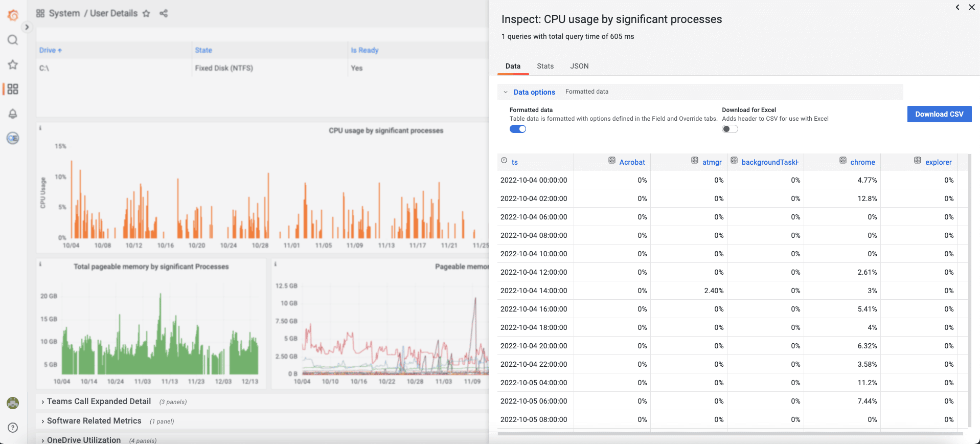Open the search icon in sidebar
The width and height of the screenshot is (980, 444).
pyautogui.click(x=13, y=40)
